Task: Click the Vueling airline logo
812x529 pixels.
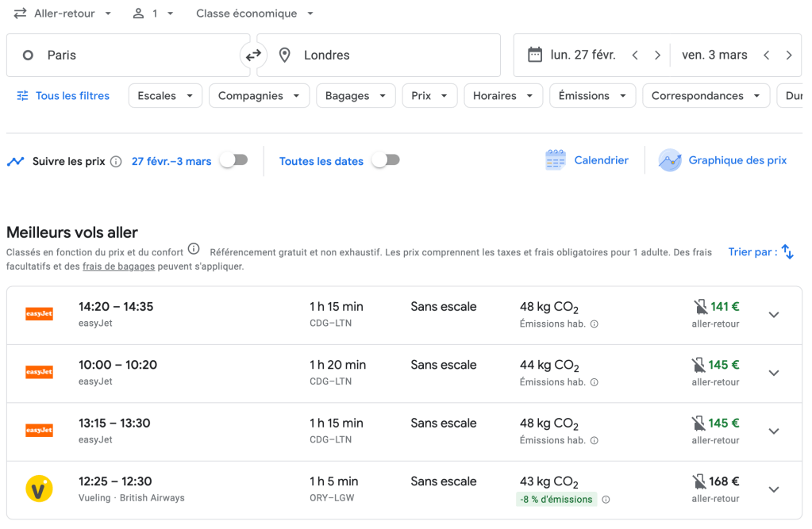Action: point(39,489)
